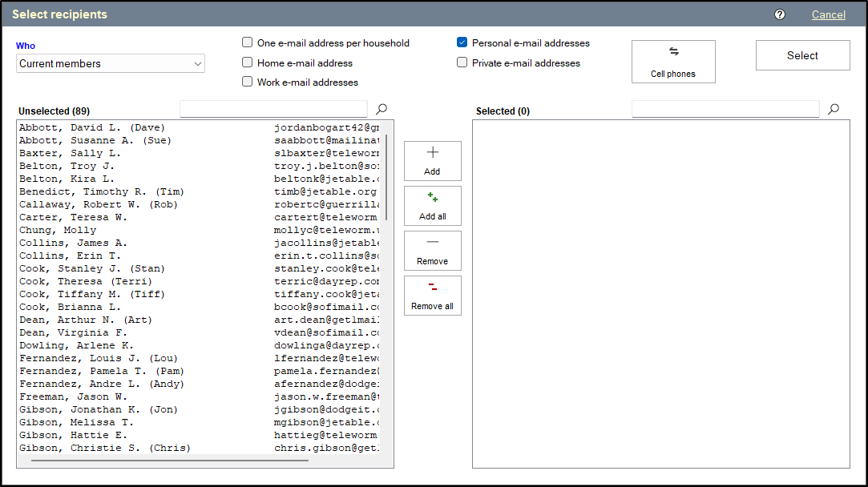868x487 pixels.
Task: Click the Remove minus icon button
Action: point(433,251)
